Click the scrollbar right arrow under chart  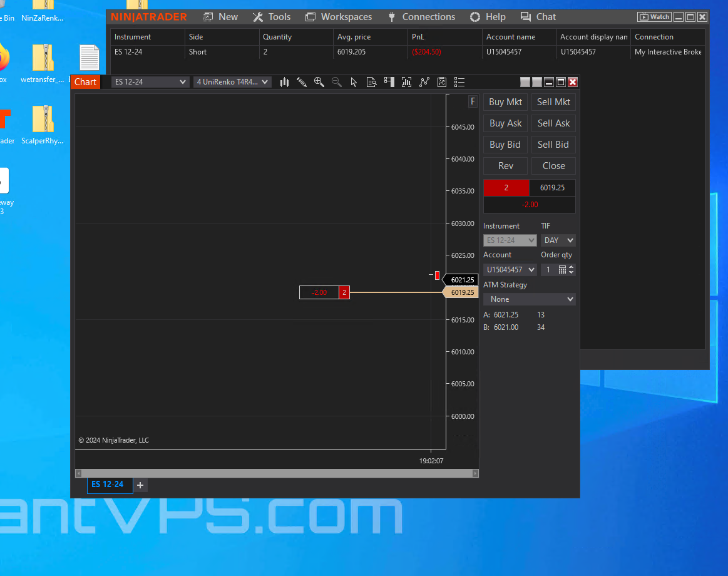[476, 473]
